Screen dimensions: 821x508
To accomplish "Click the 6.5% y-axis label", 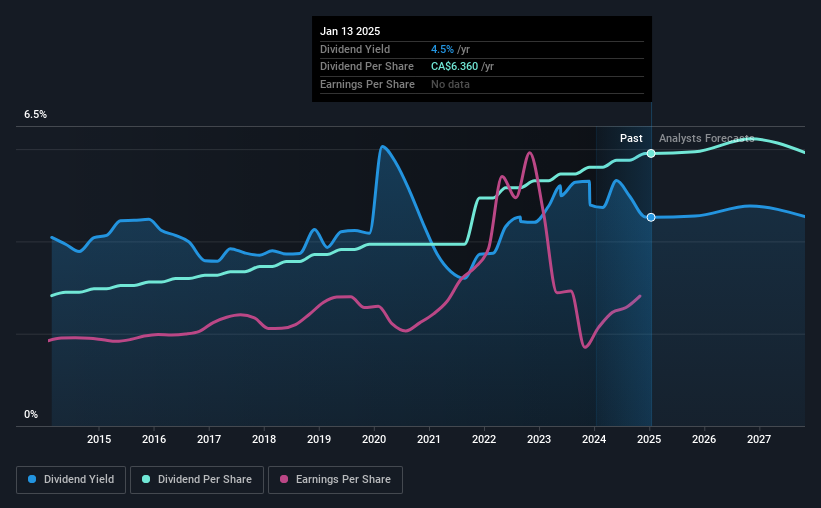I will coord(35,115).
